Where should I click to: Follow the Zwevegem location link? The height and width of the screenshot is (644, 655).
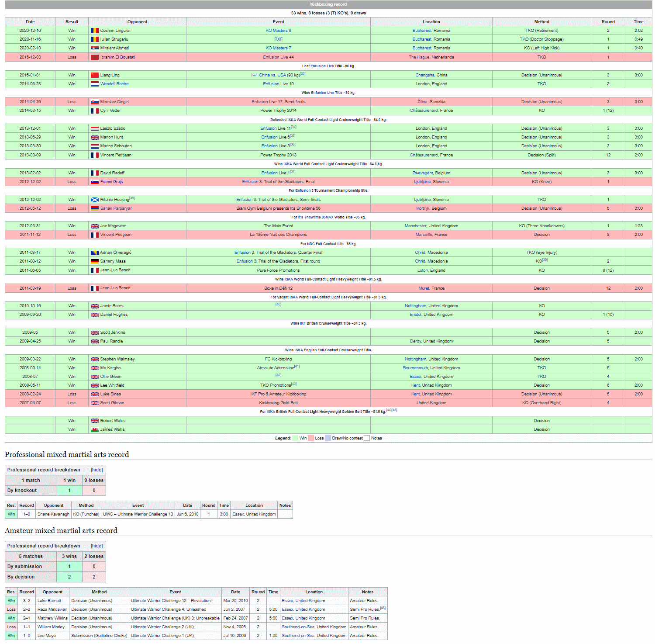[x=423, y=173]
